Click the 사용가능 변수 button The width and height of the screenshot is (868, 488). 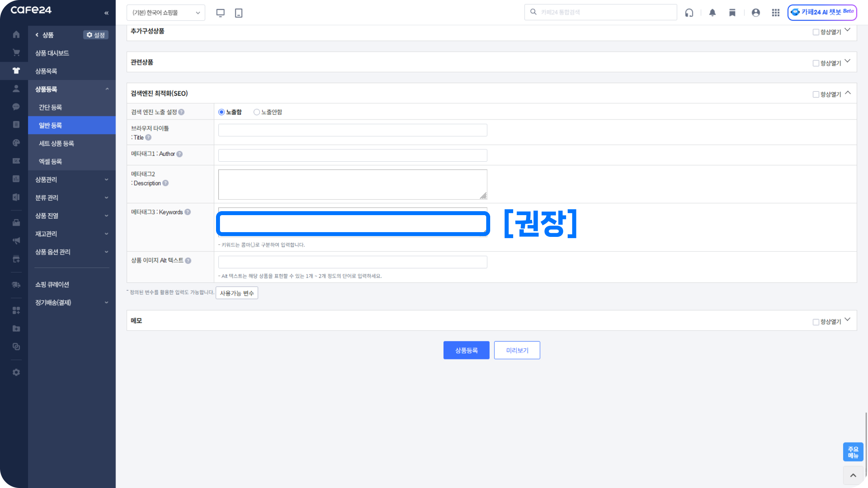pyautogui.click(x=237, y=293)
